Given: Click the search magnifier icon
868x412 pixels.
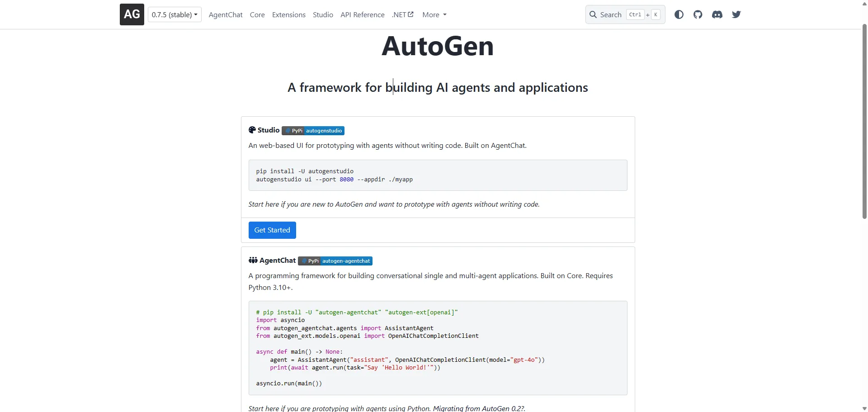Looking at the screenshot, I should pyautogui.click(x=593, y=14).
